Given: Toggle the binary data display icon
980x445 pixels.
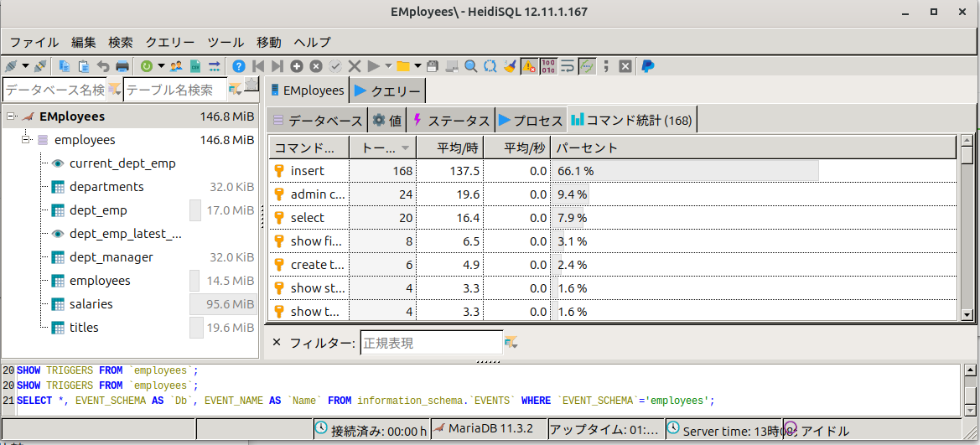Looking at the screenshot, I should [x=548, y=65].
